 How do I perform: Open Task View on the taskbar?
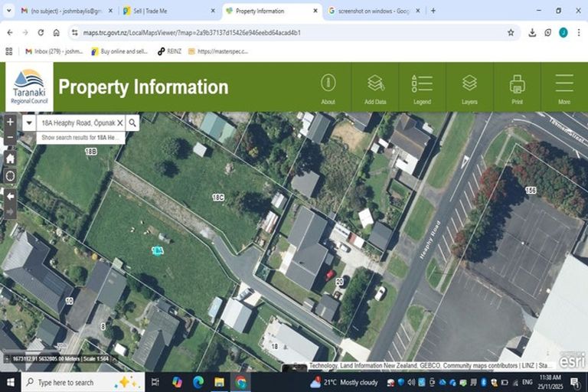coord(155,382)
